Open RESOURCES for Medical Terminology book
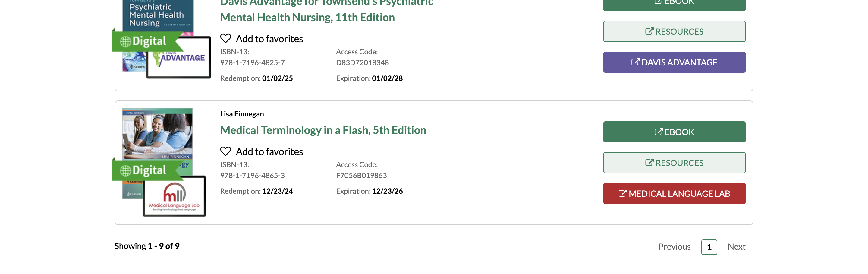Image resolution: width=868 pixels, height=274 pixels. (x=674, y=163)
